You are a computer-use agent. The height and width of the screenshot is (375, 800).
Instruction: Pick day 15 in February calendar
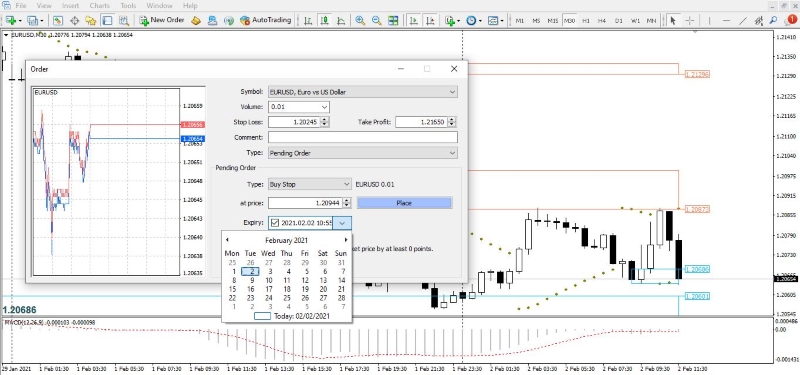tap(233, 289)
